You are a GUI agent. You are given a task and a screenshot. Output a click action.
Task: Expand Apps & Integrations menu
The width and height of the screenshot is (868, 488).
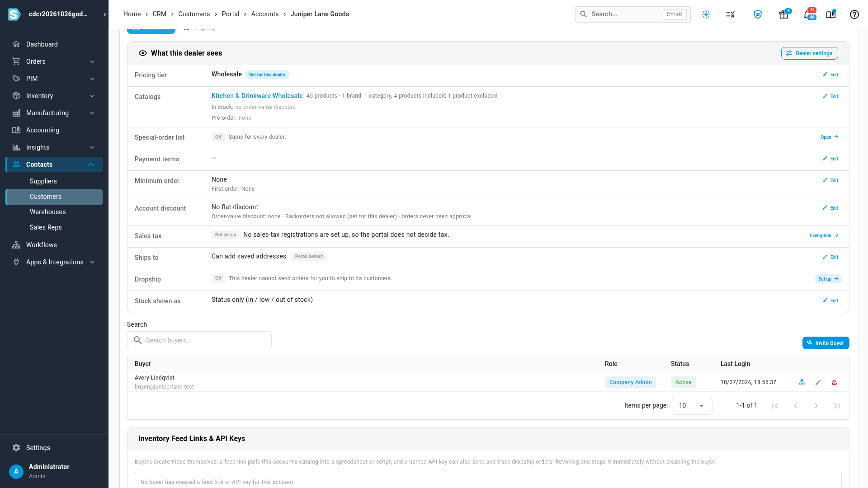coord(54,262)
